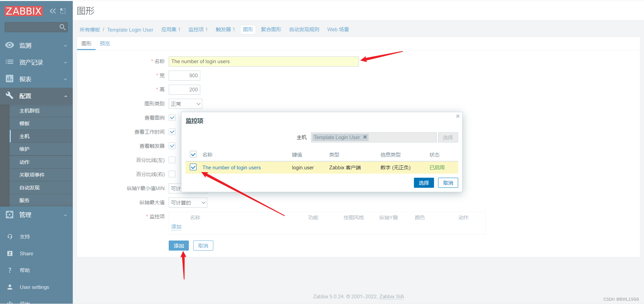Image resolution: width=644 pixels, height=304 pixels.
Task: Expand the 报表 menu chevron
Action: tap(65, 79)
